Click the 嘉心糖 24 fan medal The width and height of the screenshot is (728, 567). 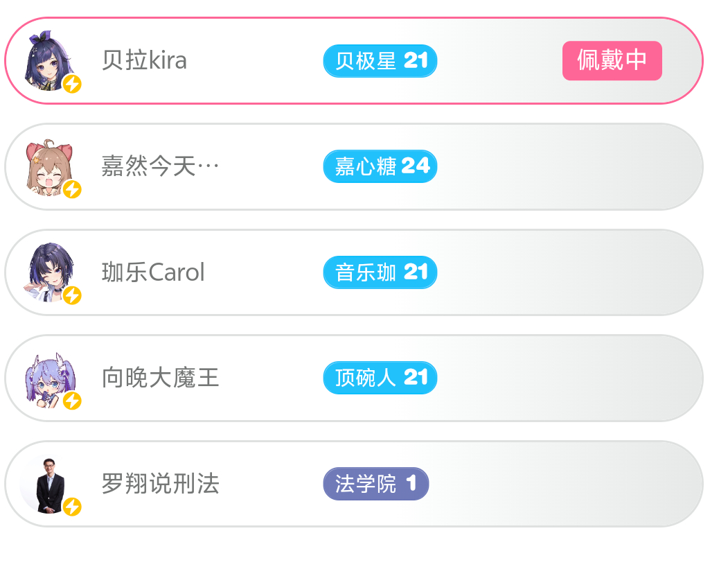click(x=380, y=166)
